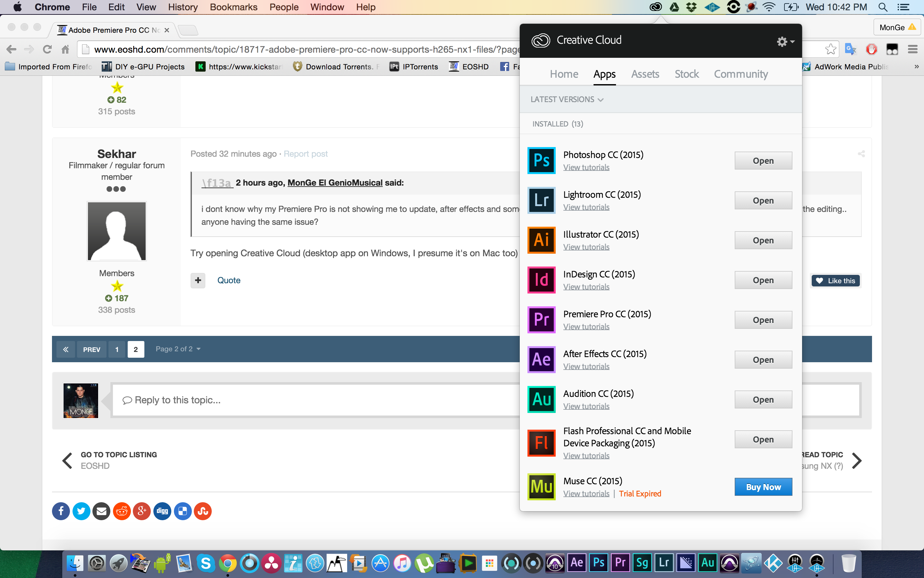Click Like this button

(x=835, y=281)
